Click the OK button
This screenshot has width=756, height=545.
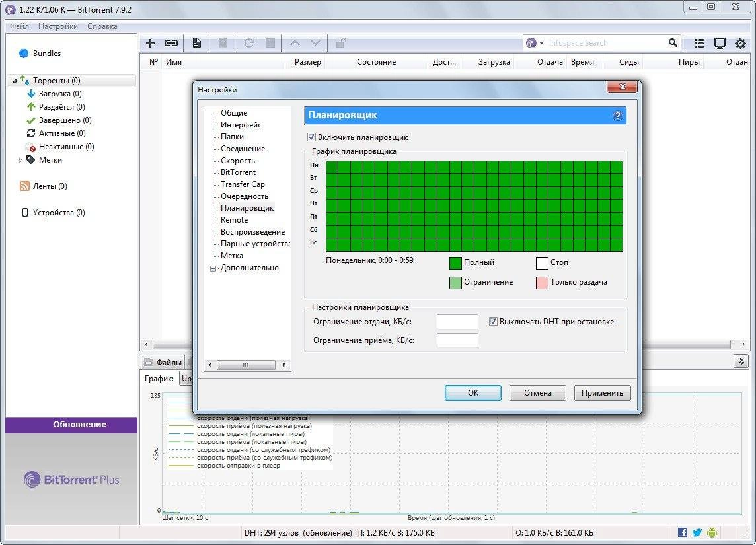coord(473,392)
